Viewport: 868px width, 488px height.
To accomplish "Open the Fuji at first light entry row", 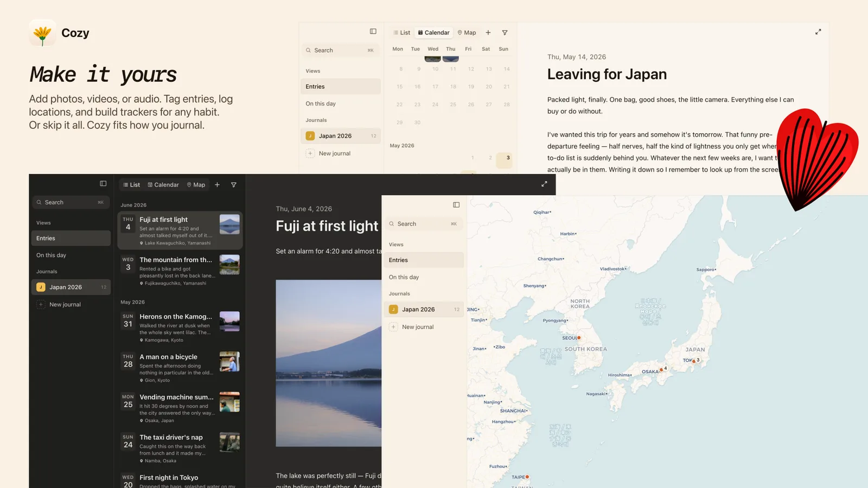I will (x=180, y=230).
